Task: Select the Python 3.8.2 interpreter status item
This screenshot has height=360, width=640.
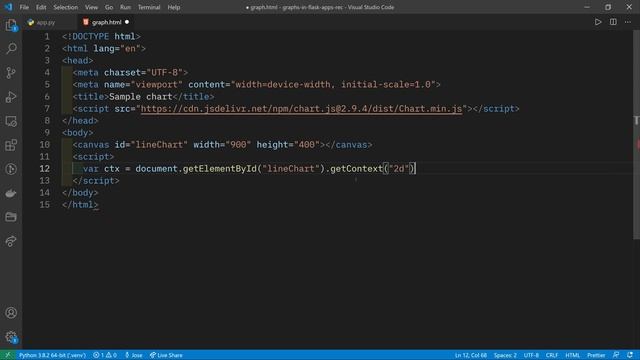Action: click(52, 355)
